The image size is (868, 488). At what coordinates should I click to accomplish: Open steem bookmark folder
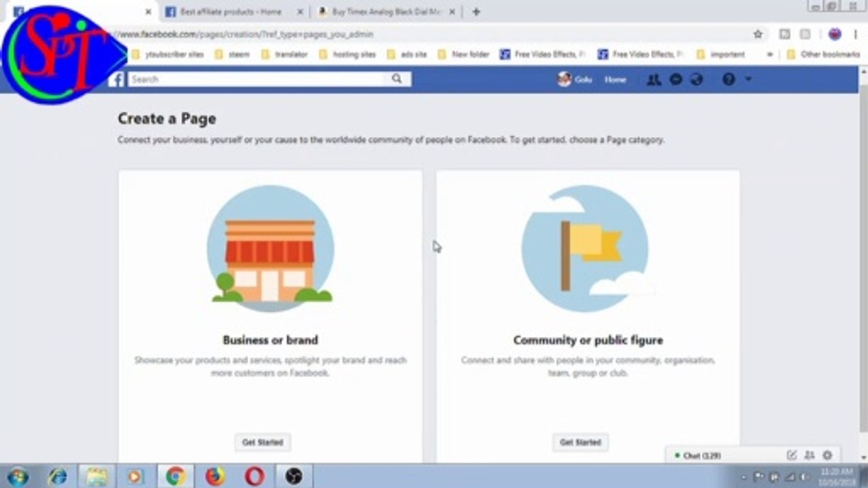(x=232, y=54)
